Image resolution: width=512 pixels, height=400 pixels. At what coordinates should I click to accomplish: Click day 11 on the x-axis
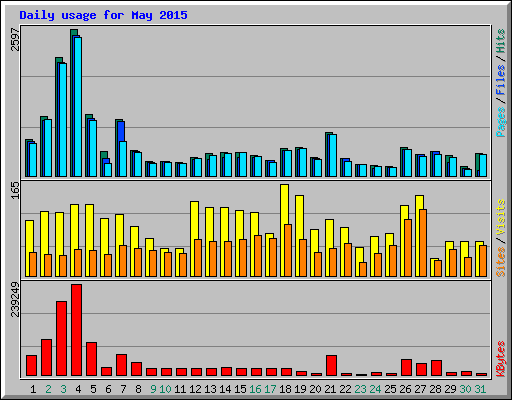[180, 389]
